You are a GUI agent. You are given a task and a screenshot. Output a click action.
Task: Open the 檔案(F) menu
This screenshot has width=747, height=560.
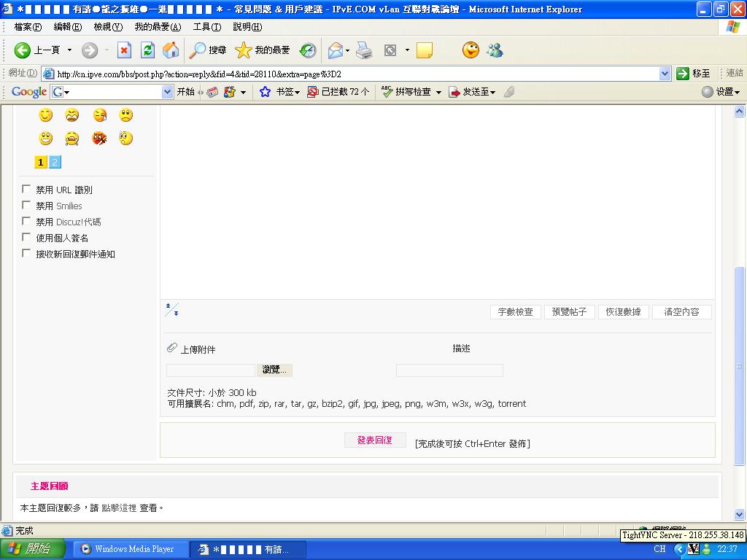point(28,27)
